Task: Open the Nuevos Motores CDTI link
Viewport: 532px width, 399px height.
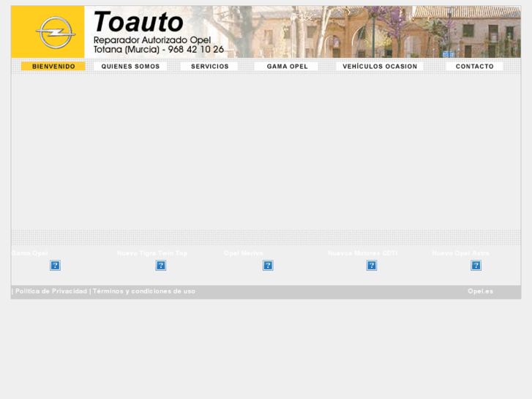Action: point(363,253)
